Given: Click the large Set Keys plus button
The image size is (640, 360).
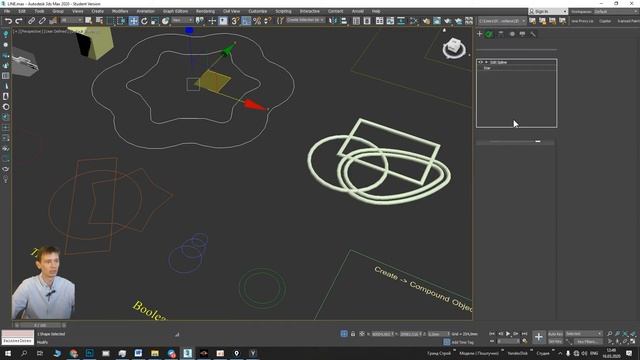Looking at the screenshot, I should pyautogui.click(x=539, y=337).
